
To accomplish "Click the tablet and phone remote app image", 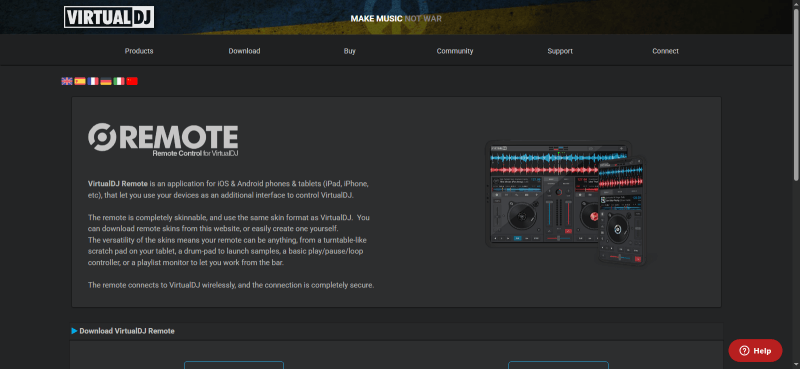I will (565, 202).
